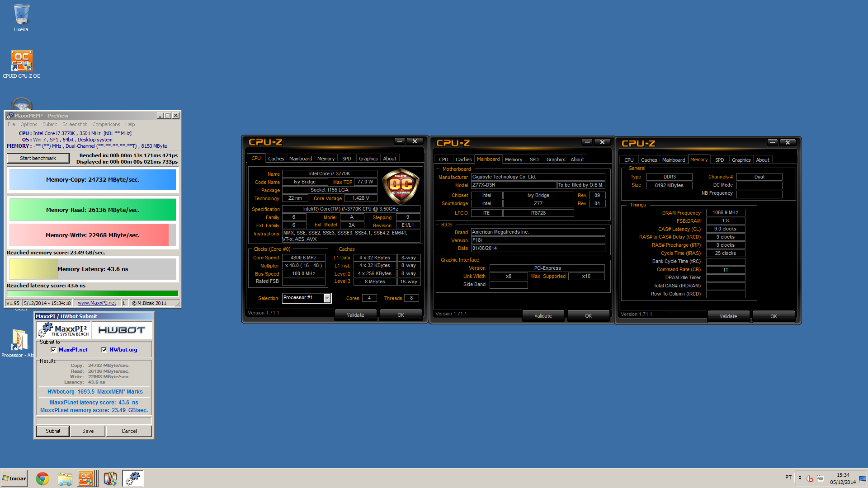Open the Options menu in MaxxMEM
The image size is (868, 488).
pos(28,124)
